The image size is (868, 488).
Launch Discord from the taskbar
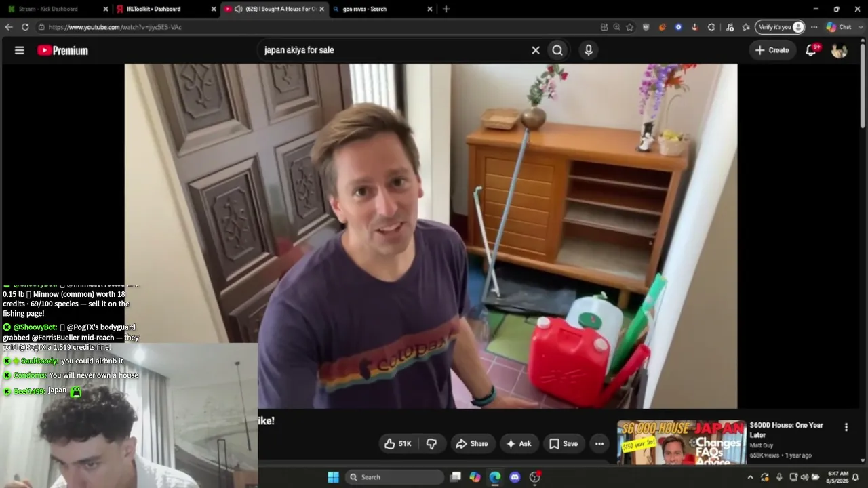coord(515,477)
